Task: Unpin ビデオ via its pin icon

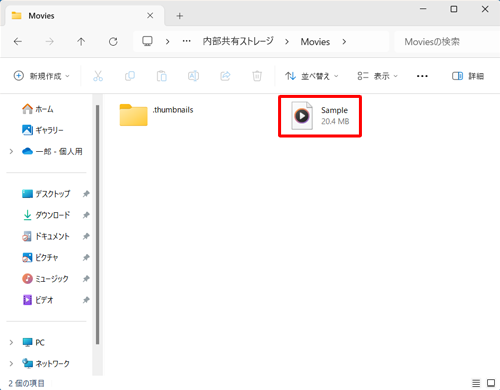Action: (x=86, y=300)
